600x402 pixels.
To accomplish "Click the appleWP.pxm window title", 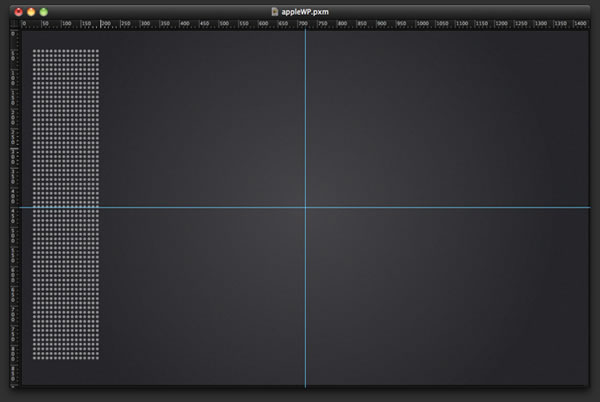I will [x=305, y=12].
